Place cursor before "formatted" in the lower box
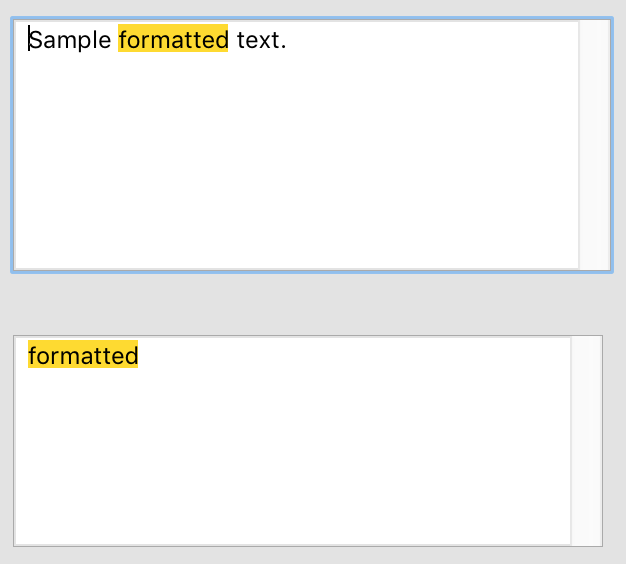This screenshot has width=626, height=564. point(28,355)
